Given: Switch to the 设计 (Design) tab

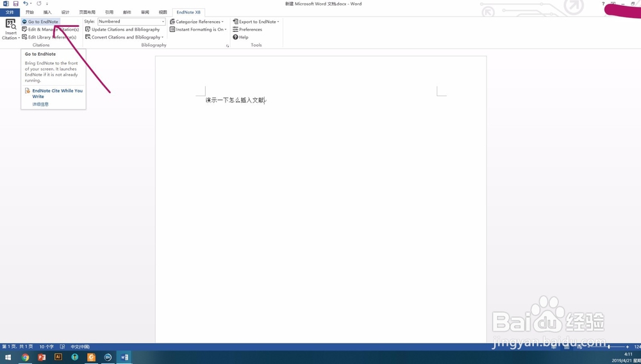Looking at the screenshot, I should [x=65, y=12].
